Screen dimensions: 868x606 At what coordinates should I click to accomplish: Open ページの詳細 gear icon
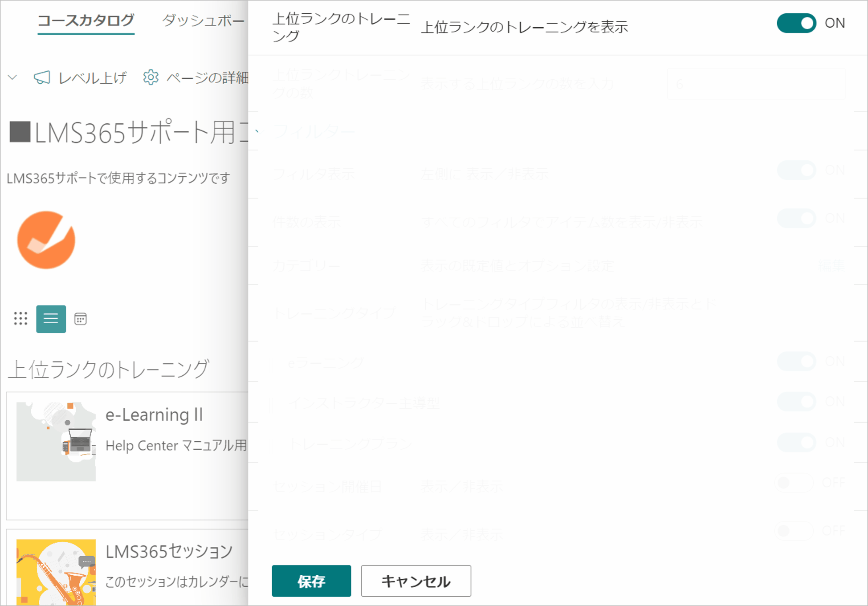point(151,77)
